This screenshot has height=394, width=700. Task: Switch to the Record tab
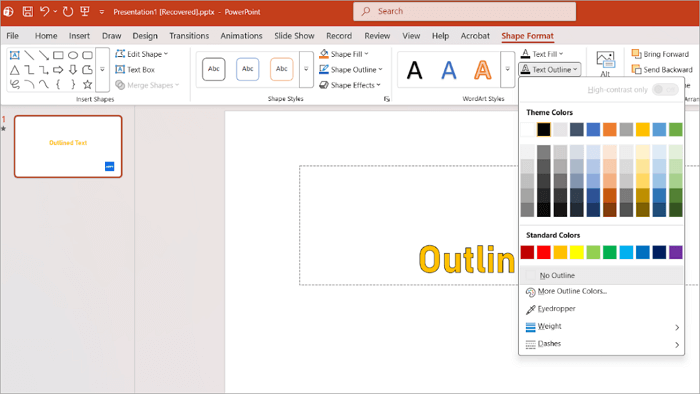[339, 36]
